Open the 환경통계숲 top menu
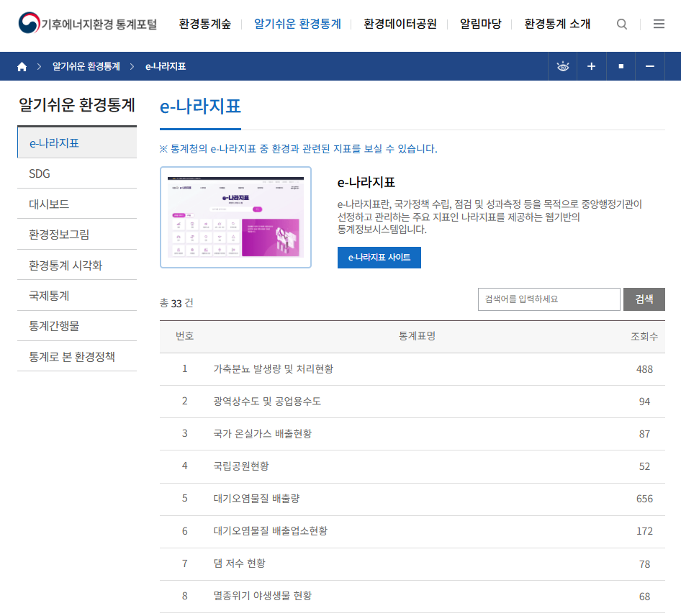This screenshot has height=616, width=681. (x=205, y=24)
